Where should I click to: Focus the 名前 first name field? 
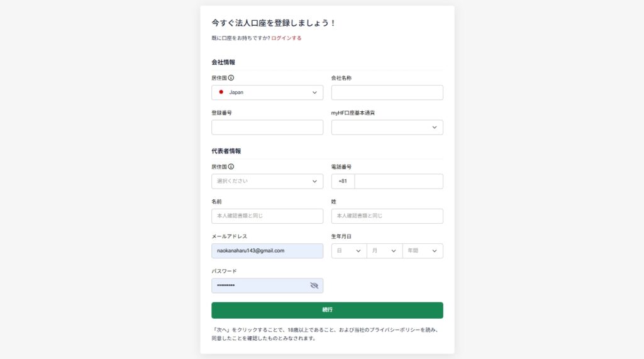click(x=267, y=216)
